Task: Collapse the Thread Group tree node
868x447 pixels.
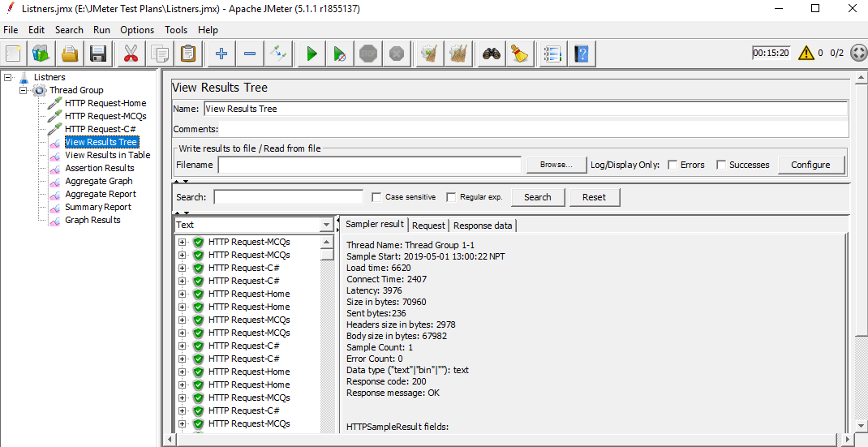Action: [x=24, y=90]
